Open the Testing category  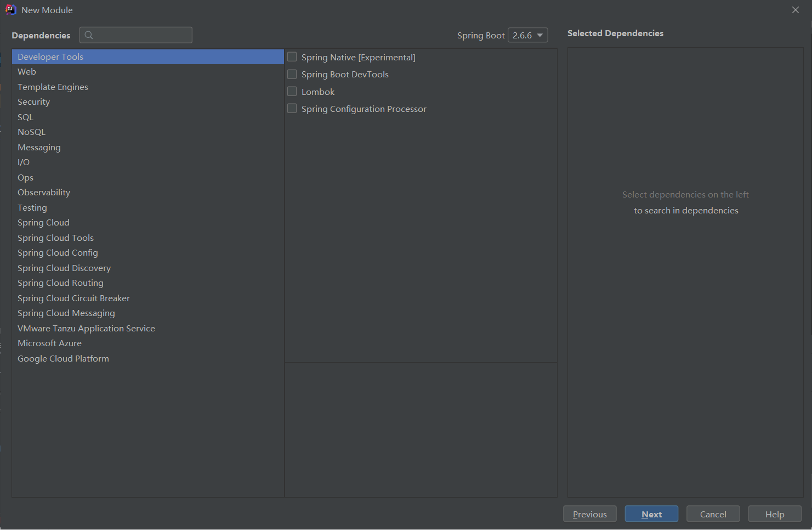coord(148,207)
